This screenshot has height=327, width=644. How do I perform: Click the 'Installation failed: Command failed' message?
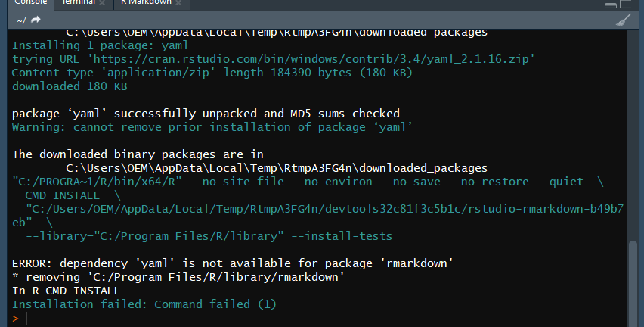click(x=144, y=304)
